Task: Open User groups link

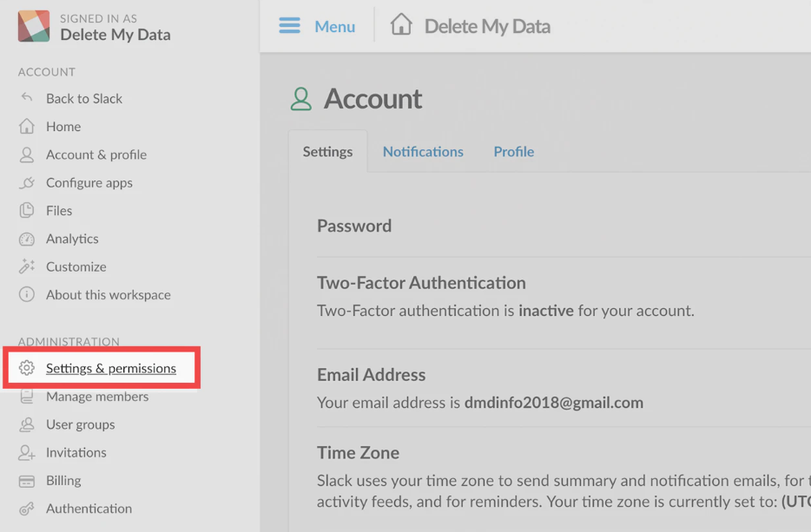Action: click(81, 424)
